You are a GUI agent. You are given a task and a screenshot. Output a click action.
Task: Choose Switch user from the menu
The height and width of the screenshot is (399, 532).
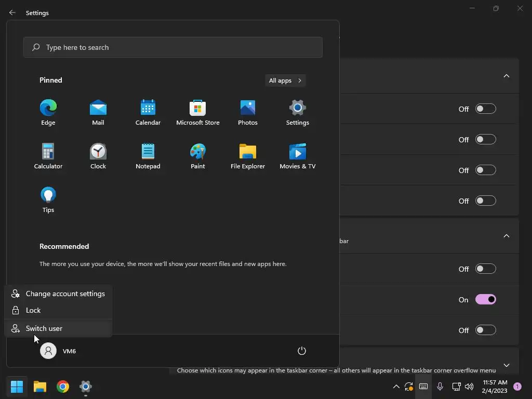pyautogui.click(x=58, y=328)
